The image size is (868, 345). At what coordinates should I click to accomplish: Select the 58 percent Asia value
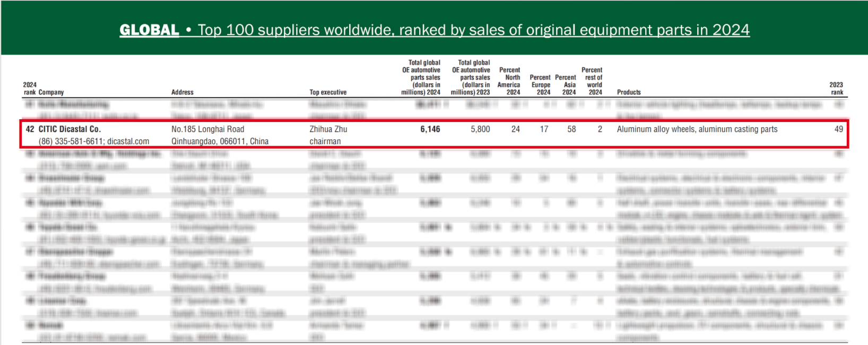click(571, 129)
